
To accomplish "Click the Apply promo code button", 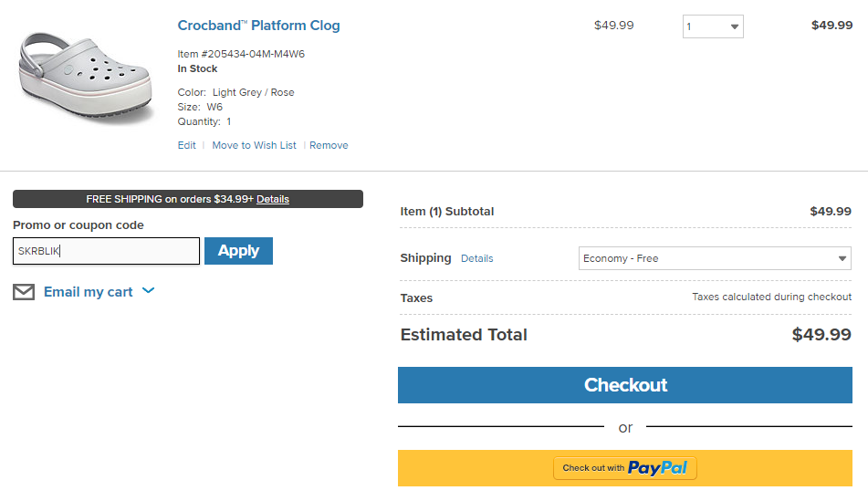I will click(x=238, y=251).
